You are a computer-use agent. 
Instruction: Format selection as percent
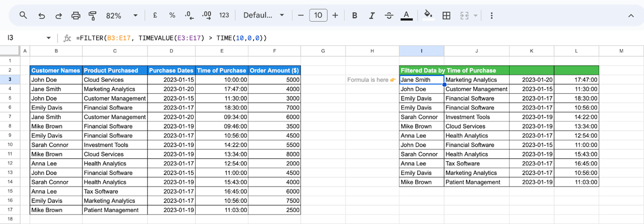172,16
